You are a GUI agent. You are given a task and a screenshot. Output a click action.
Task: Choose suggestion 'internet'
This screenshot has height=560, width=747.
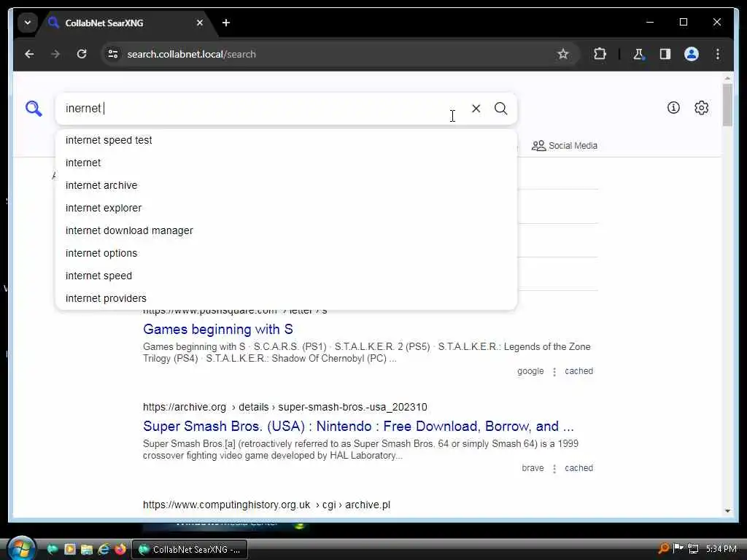pyautogui.click(x=286, y=163)
